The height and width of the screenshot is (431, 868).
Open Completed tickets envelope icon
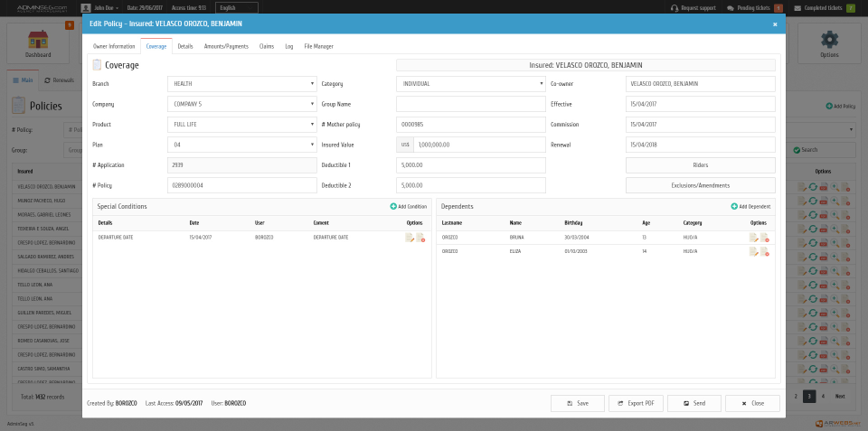(797, 8)
